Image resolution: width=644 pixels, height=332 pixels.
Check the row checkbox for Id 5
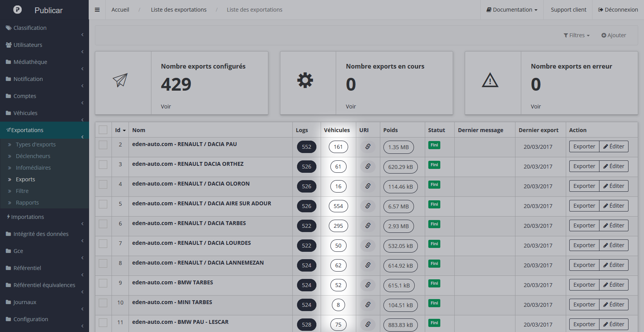pos(103,204)
